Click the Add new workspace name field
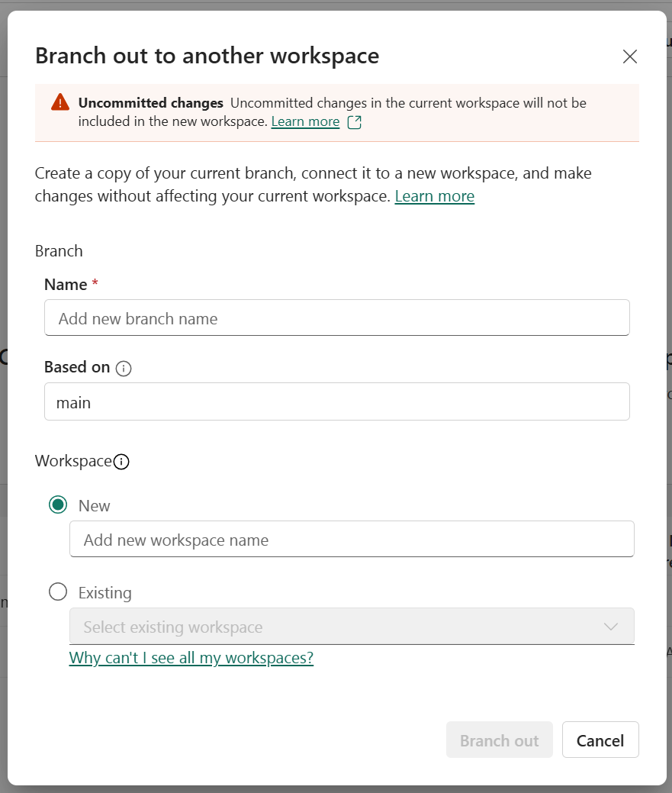 tap(351, 538)
